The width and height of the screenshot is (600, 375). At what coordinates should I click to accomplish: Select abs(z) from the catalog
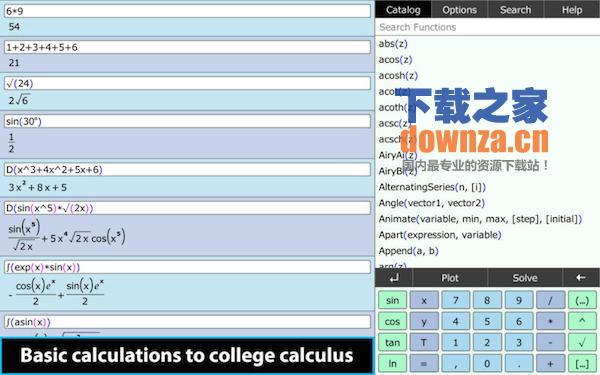point(393,44)
